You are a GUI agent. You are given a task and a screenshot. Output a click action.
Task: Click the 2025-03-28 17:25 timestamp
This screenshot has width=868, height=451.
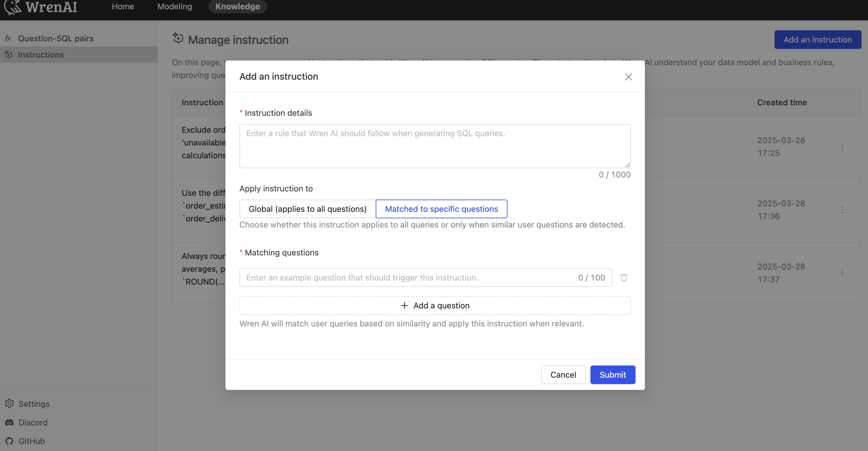781,147
